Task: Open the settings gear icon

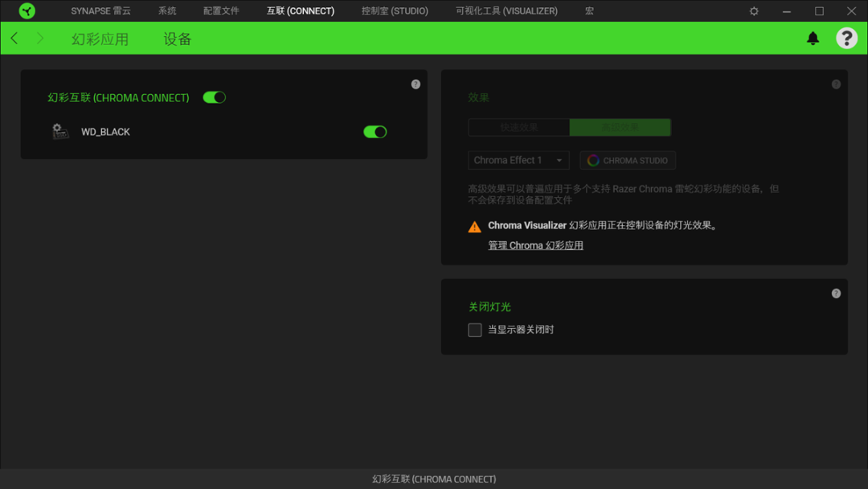Action: [754, 11]
